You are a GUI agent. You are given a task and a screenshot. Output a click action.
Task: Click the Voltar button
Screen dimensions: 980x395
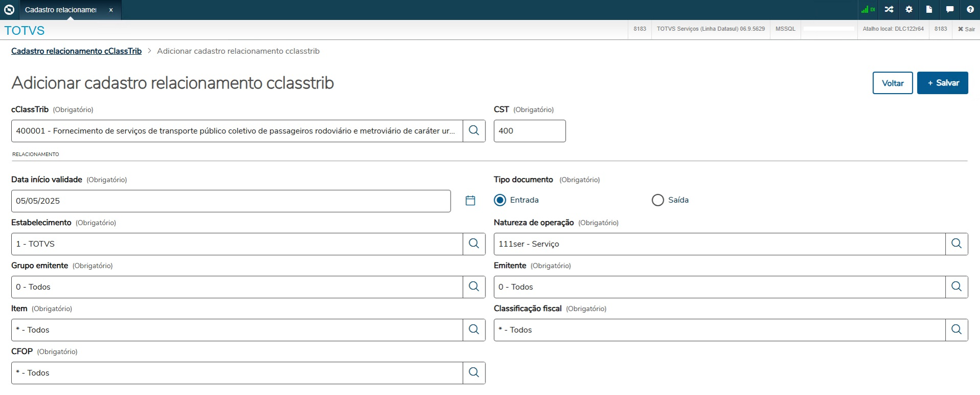click(x=893, y=83)
